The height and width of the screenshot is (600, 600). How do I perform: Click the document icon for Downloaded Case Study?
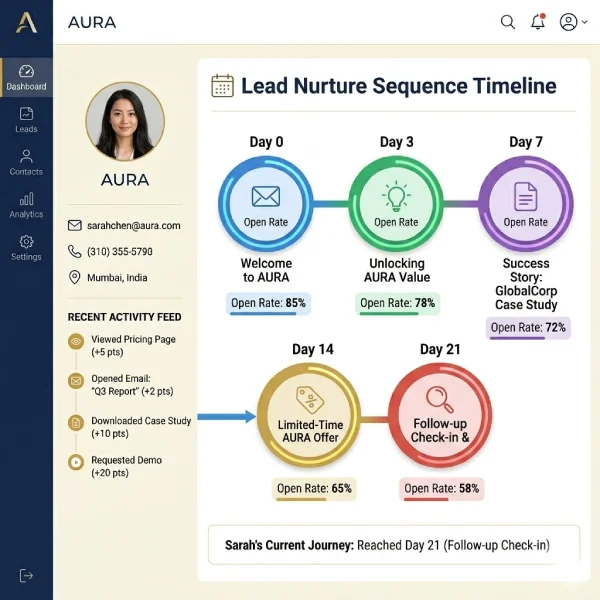tap(76, 423)
